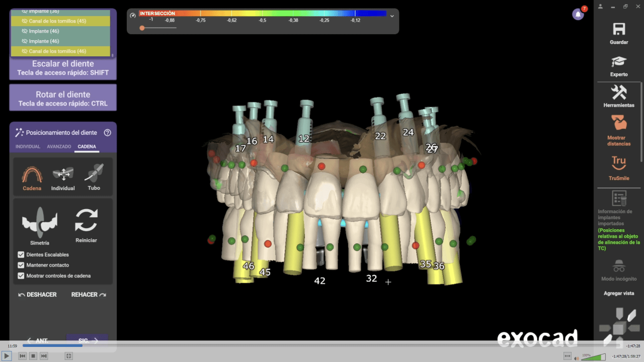Open the Herramientas tools menu
Image resolution: width=644 pixels, height=362 pixels.
coord(619,97)
